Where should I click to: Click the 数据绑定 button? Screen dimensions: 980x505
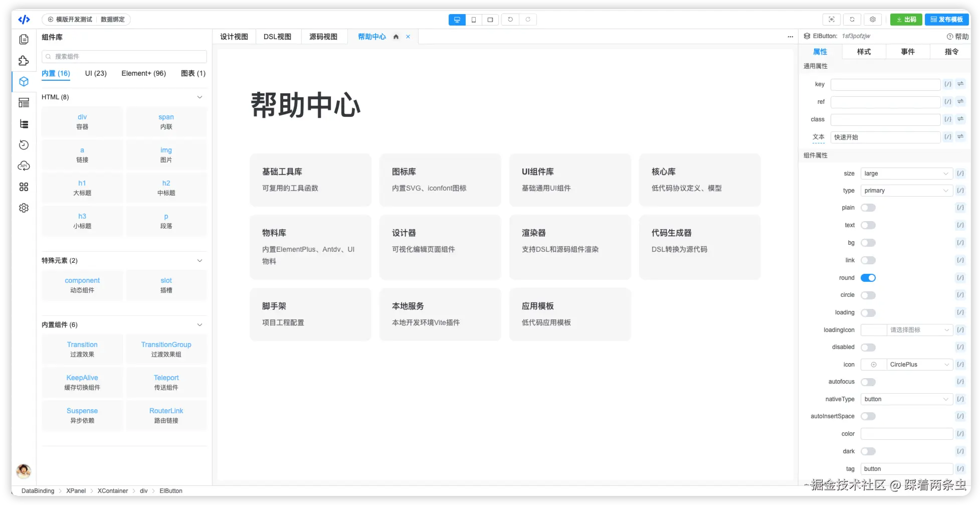[x=113, y=20]
